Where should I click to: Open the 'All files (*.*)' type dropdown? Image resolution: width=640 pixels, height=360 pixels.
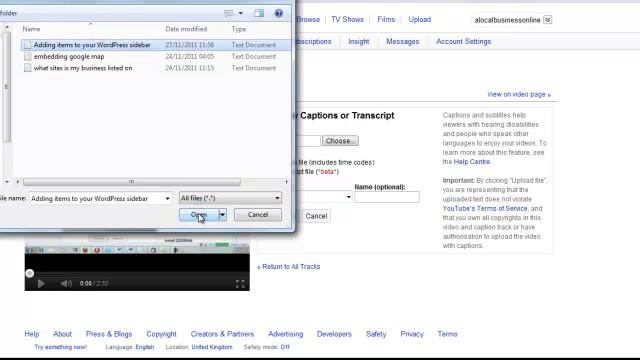[x=230, y=198]
